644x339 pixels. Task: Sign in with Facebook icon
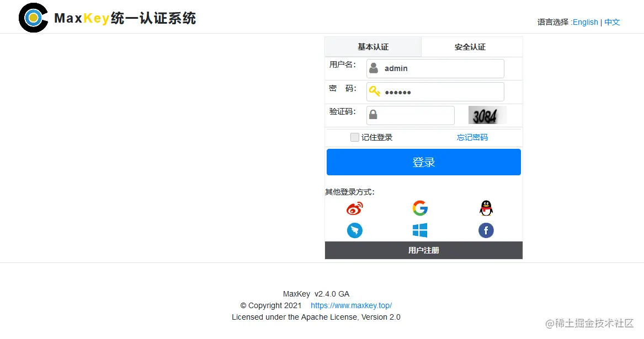coord(486,230)
